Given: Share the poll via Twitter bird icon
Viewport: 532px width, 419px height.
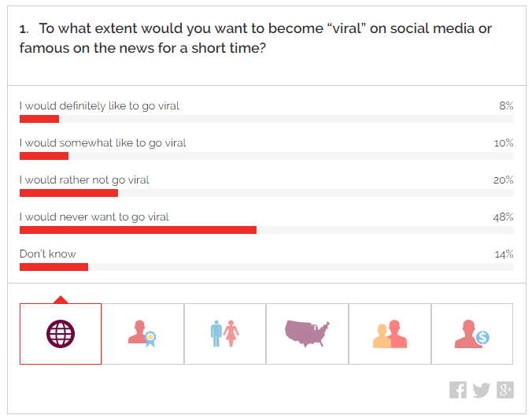Looking at the screenshot, I should click(482, 390).
